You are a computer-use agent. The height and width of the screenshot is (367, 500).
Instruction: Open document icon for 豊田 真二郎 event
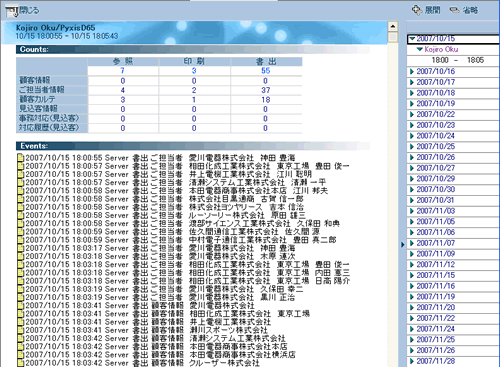21,240
